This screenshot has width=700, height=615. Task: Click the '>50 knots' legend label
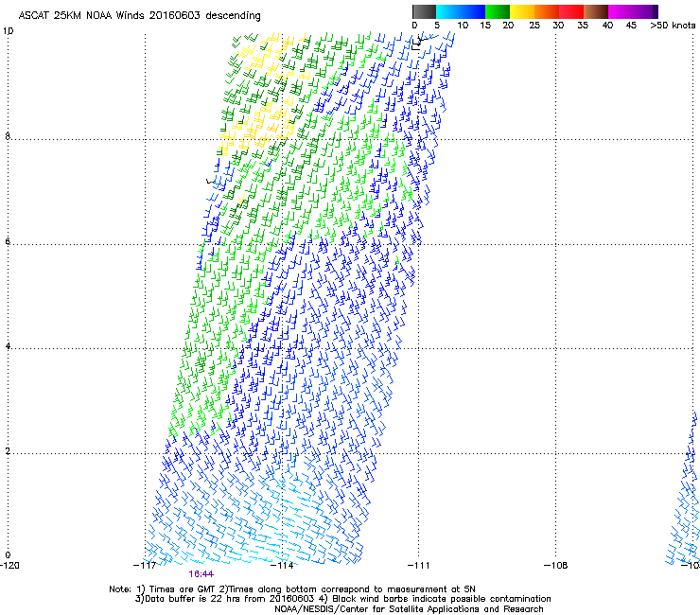click(673, 26)
